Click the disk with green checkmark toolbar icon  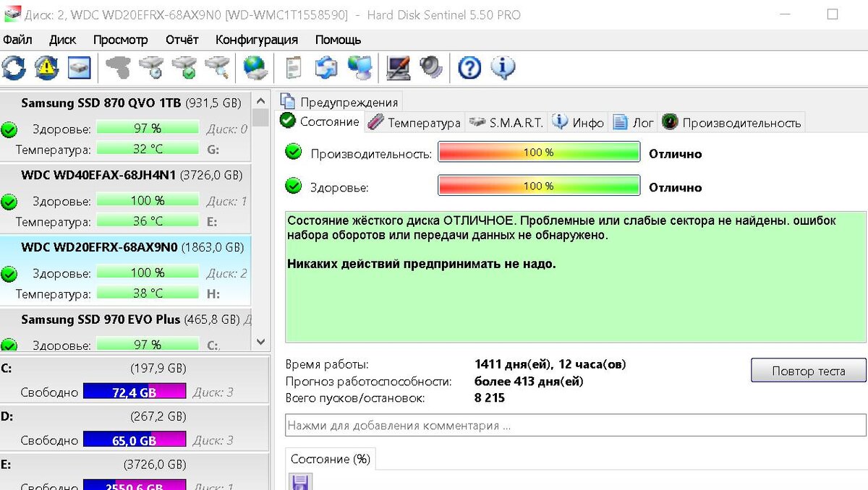[184, 68]
